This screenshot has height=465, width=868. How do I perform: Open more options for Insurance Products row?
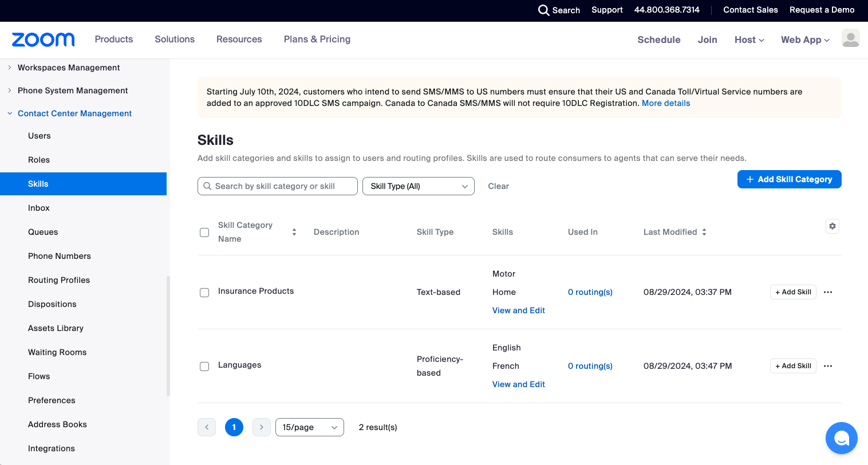click(x=828, y=292)
